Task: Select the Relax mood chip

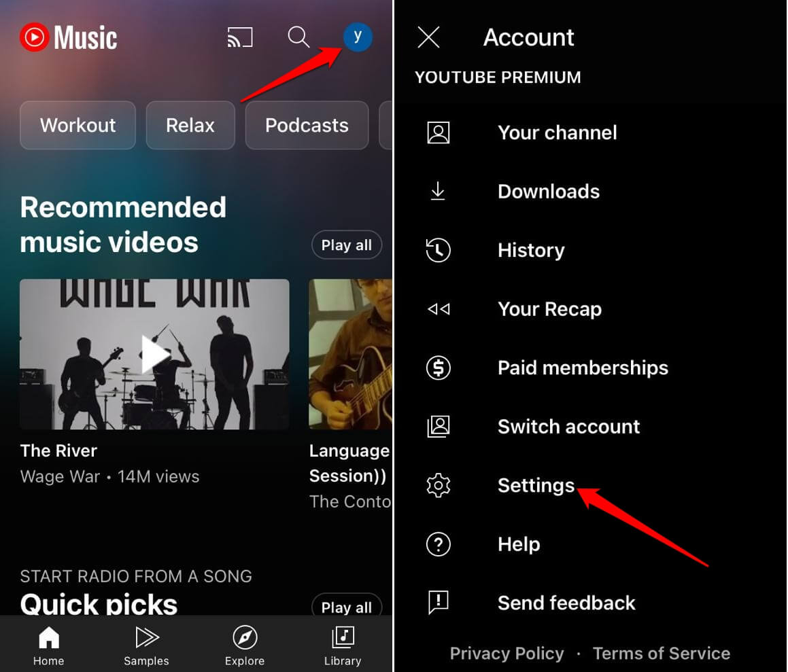Action: pos(190,125)
